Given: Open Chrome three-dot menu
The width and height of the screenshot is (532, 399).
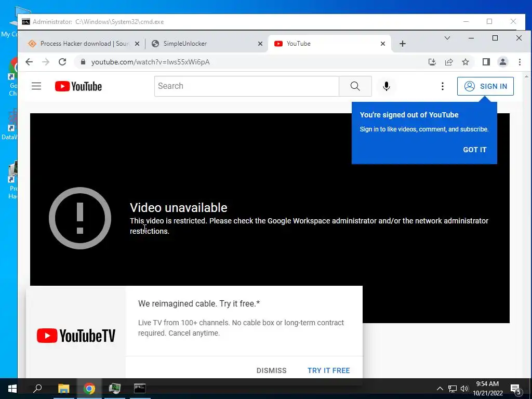Looking at the screenshot, I should 520,62.
